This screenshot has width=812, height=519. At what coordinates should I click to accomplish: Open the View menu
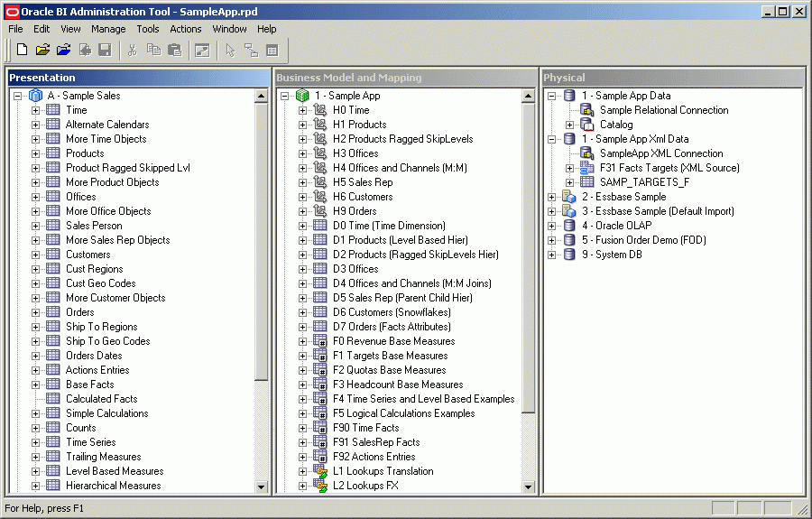coord(70,29)
